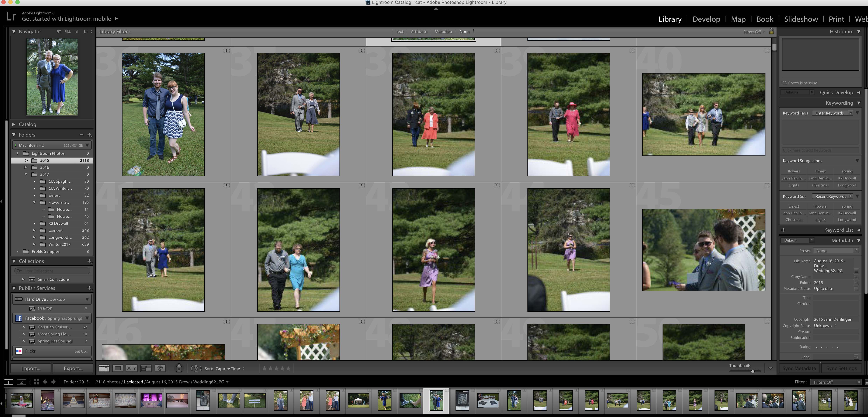Click the Facebook publish service icon
The height and width of the screenshot is (417, 868).
click(x=19, y=318)
